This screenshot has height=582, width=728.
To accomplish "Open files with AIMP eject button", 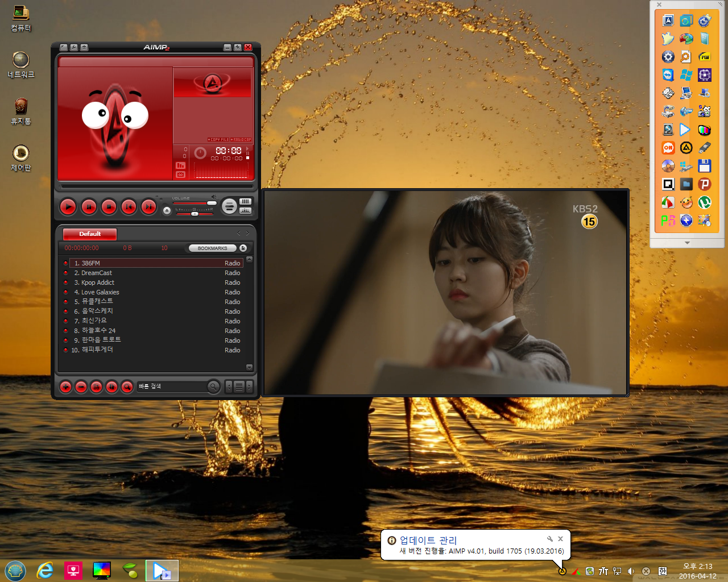I will click(x=167, y=210).
